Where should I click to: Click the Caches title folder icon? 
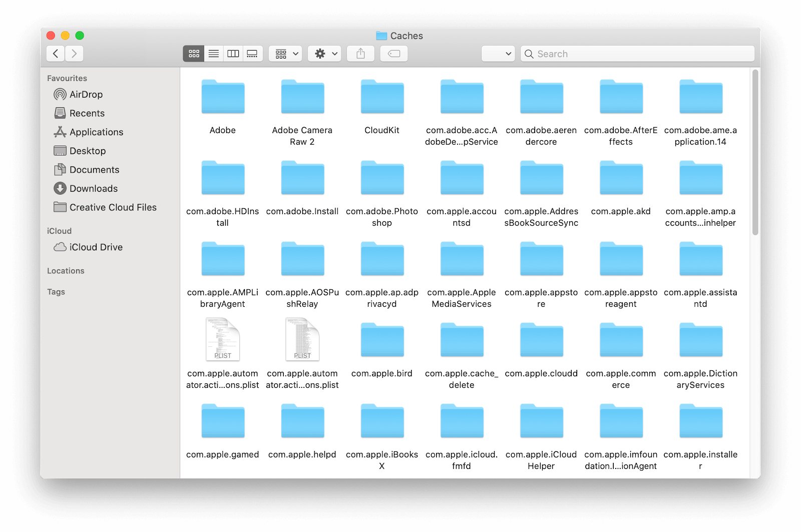tap(381, 36)
